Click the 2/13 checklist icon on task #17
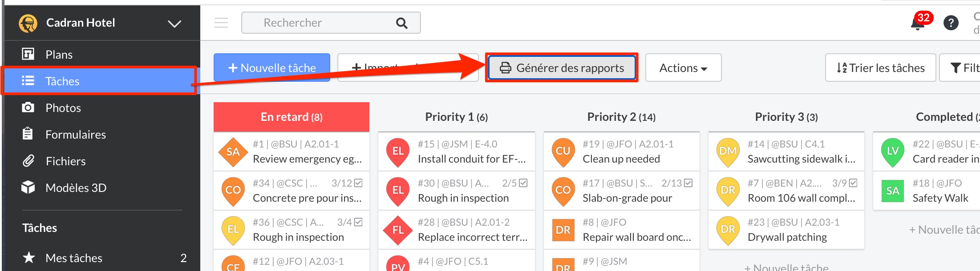Viewport: 980px width, 271px height. 688,183
